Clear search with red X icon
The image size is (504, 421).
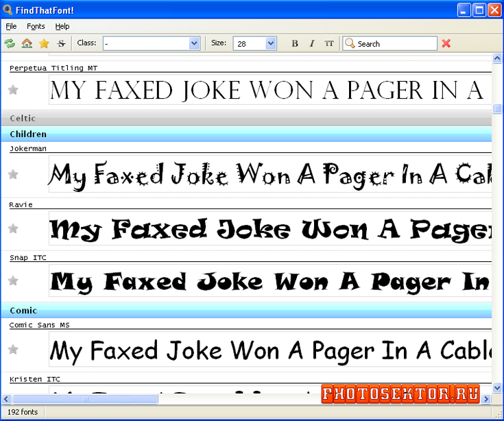tap(446, 43)
